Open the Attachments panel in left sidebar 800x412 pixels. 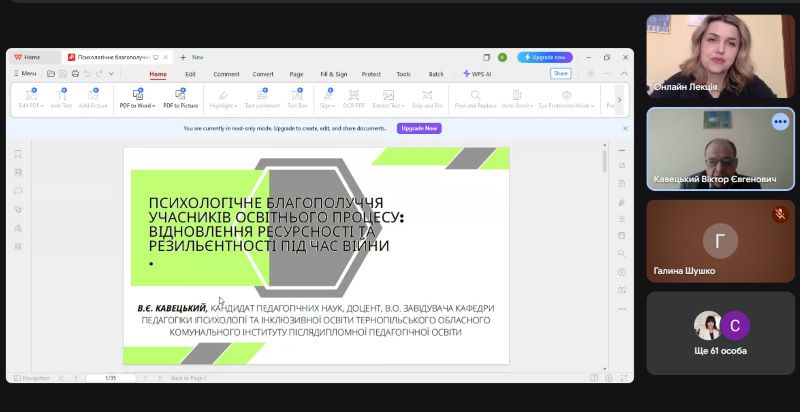pyautogui.click(x=18, y=209)
